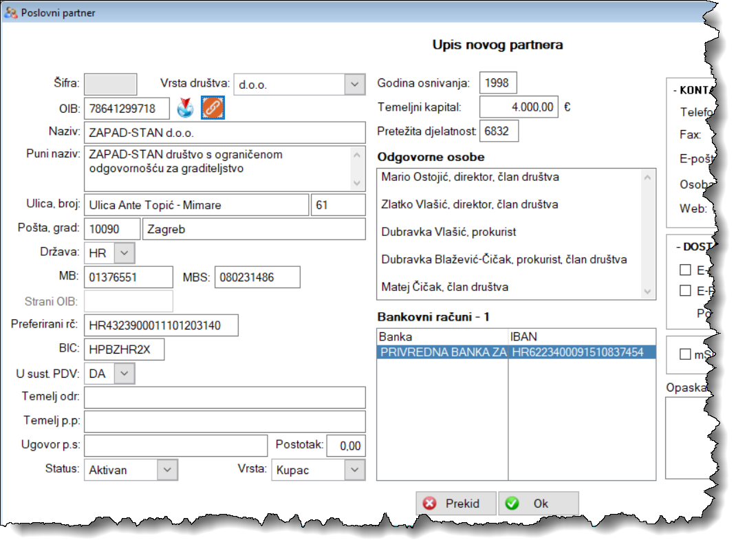747x560 pixels.
Task: Click the Šifra input field
Action: (111, 85)
